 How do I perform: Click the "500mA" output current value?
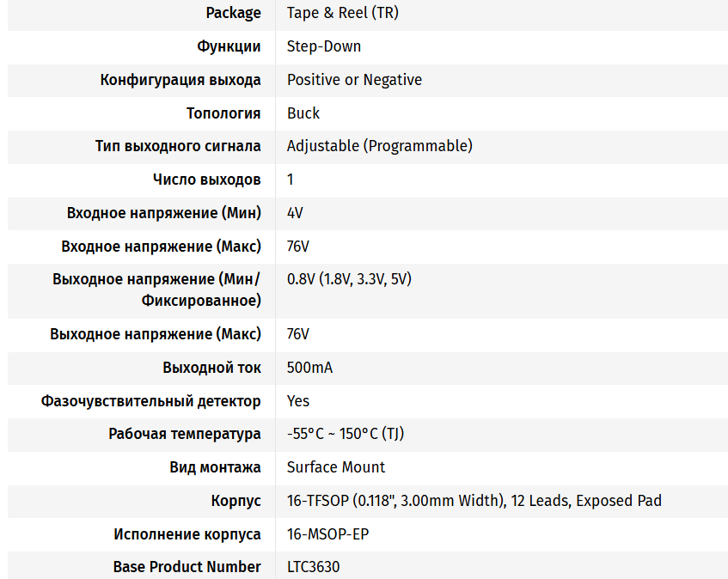(x=309, y=368)
